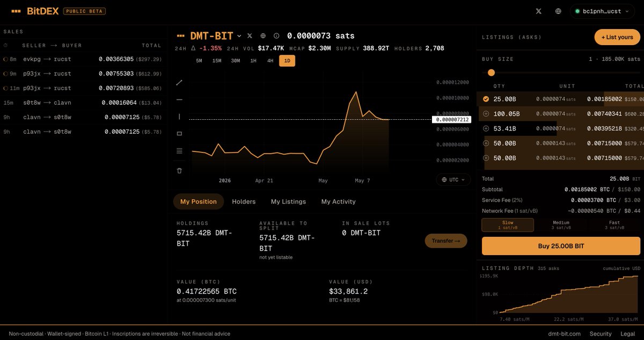Click sale total 0.00755303
The height and width of the screenshot is (340, 644).
pos(116,74)
